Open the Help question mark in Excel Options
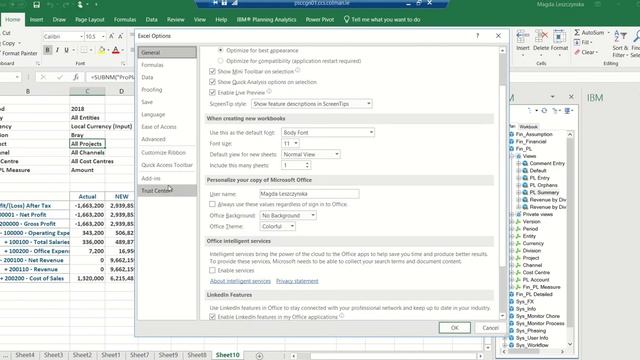640x360 pixels. tap(478, 36)
